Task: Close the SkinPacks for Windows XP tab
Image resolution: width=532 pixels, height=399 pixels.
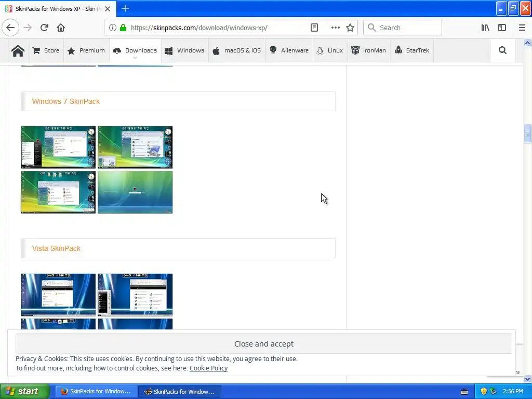Action: (x=108, y=9)
